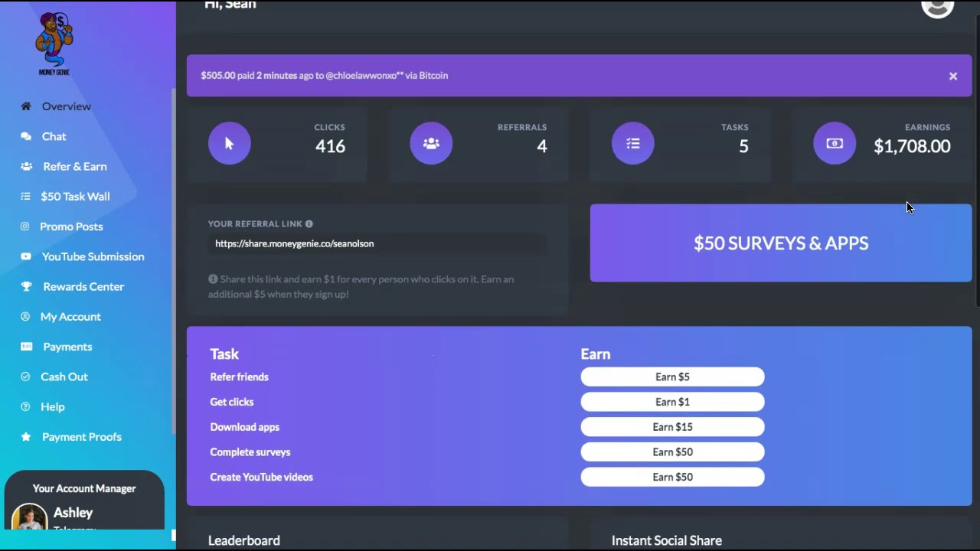Open the user avatar at top right
Image resolution: width=980 pixels, height=551 pixels.
click(x=938, y=6)
